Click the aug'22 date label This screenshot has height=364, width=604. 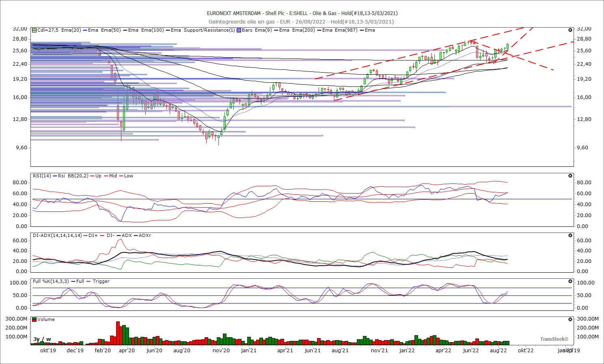[498, 350]
